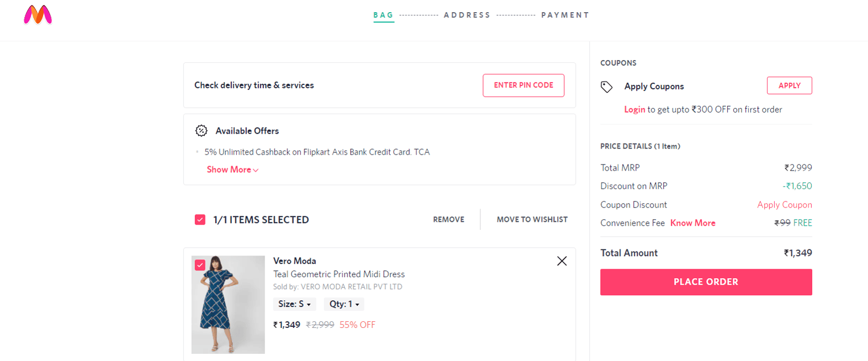868x361 pixels.
Task: Open Know More about convenience fee
Action: tap(693, 223)
